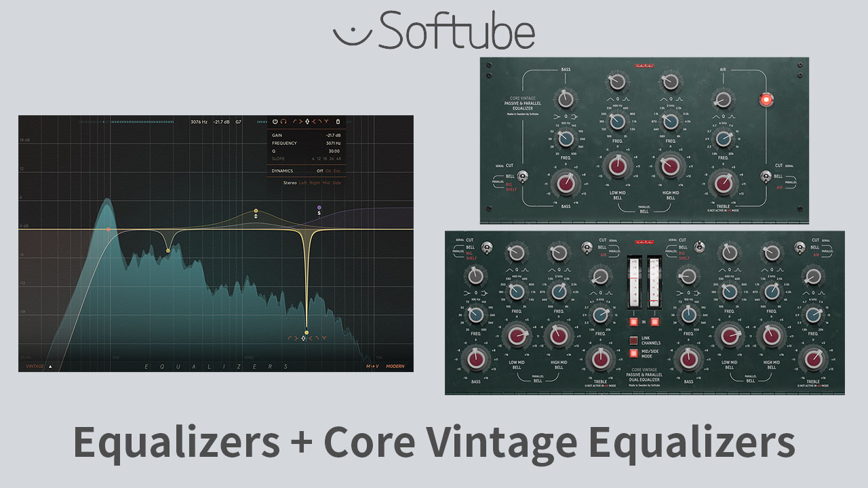Flip the Bass Cut/Bell/Big Shelf switch on single equalizer
This screenshot has height=488, width=868.
(523, 178)
